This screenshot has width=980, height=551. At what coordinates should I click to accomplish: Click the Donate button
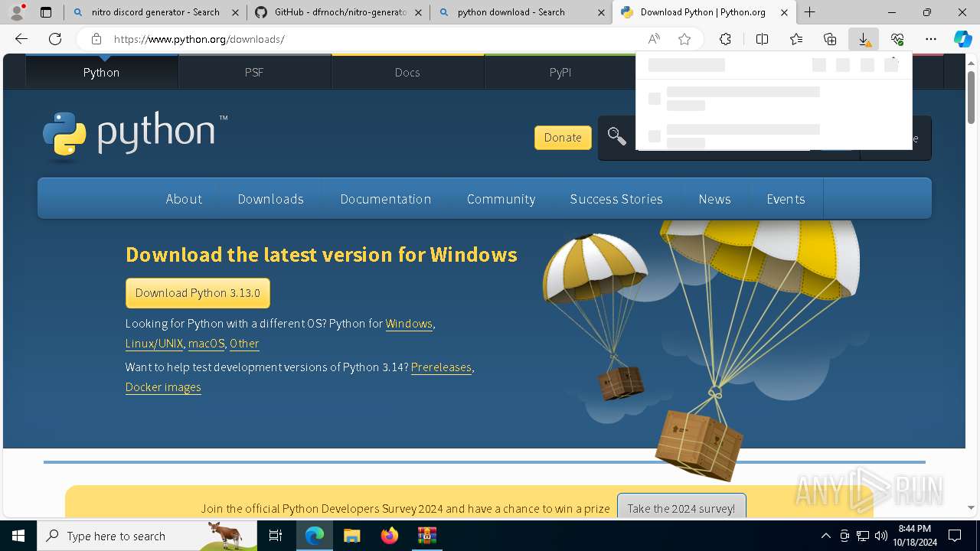(x=563, y=138)
